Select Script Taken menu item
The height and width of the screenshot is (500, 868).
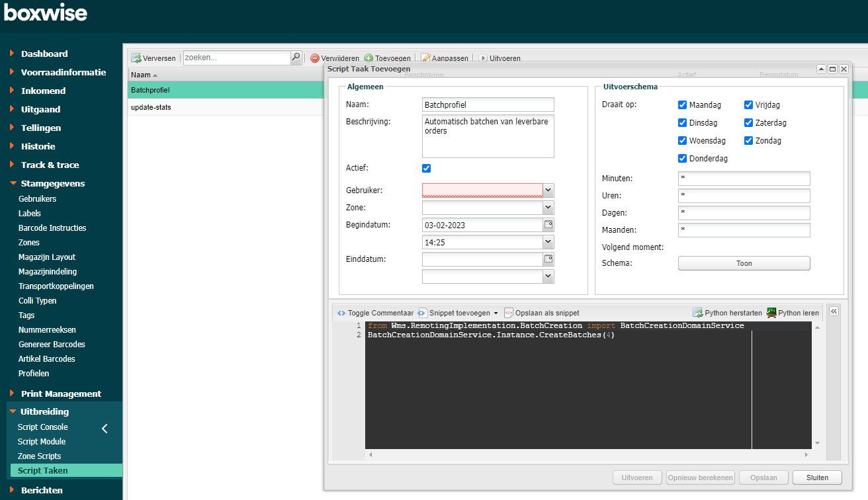[x=66, y=471]
